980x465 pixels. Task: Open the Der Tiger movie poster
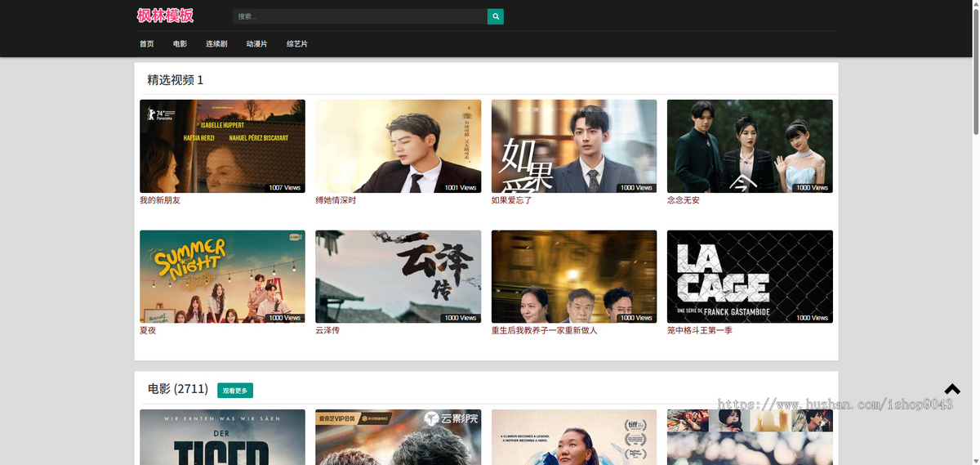(222, 437)
